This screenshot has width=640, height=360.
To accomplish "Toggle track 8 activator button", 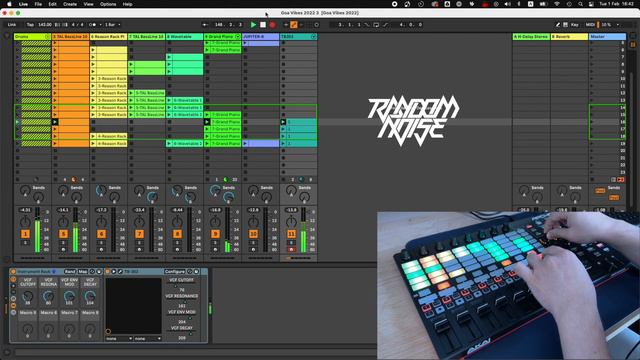I will [x=177, y=234].
